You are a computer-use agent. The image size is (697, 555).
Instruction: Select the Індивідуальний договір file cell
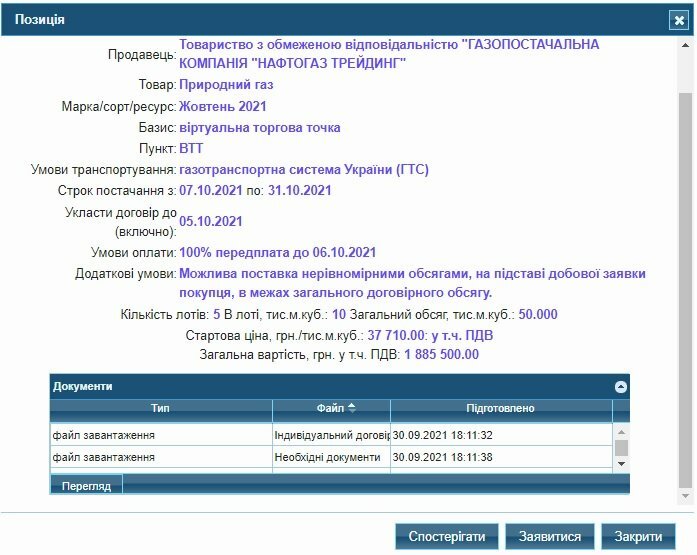click(332, 435)
